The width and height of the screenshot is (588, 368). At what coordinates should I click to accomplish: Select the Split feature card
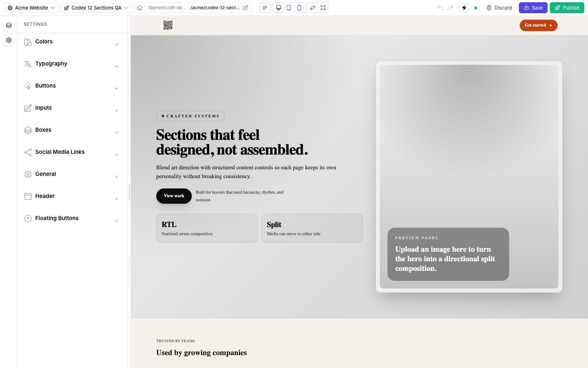tap(312, 228)
